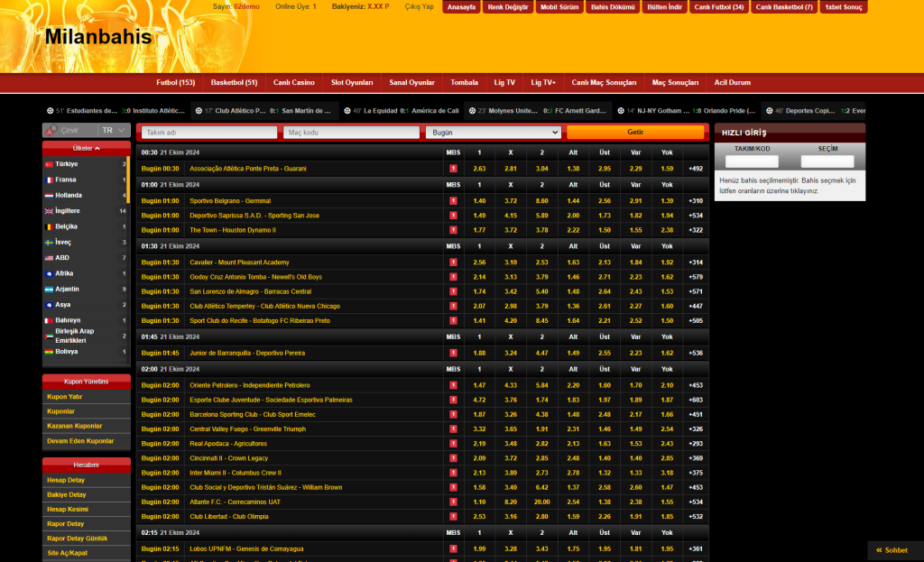Open the Kupon Yatır link
This screenshot has width=924, height=562.
coord(65,396)
